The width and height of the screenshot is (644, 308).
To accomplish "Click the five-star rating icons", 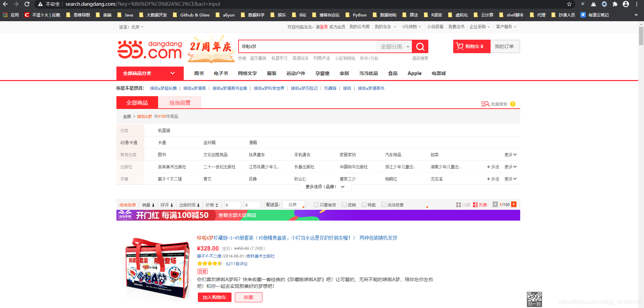I will coord(210,264).
